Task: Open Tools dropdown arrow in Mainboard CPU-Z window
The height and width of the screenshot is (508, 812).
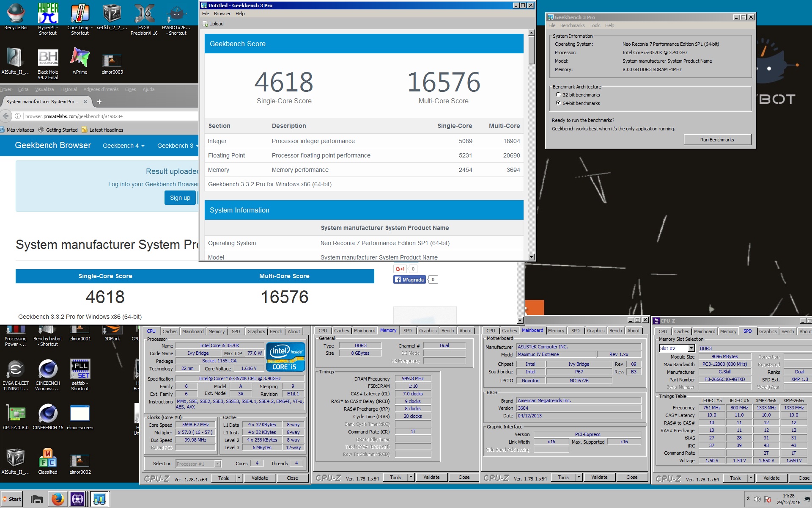Action: tap(579, 477)
